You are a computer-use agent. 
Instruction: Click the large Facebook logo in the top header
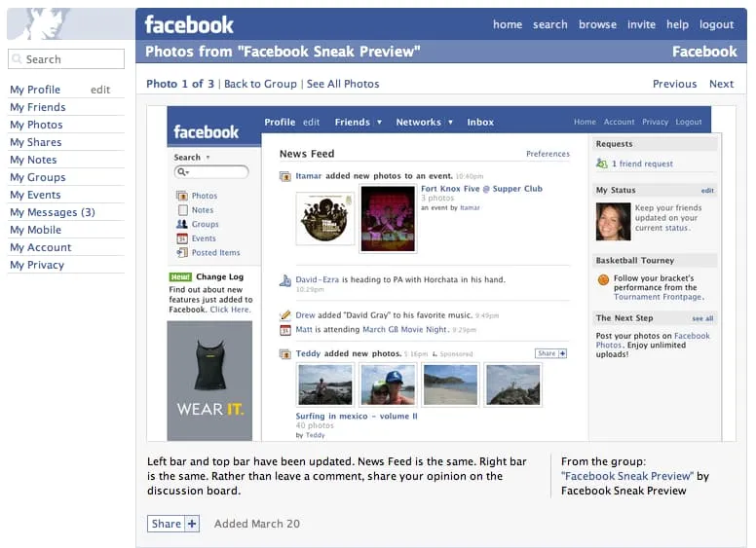click(189, 24)
